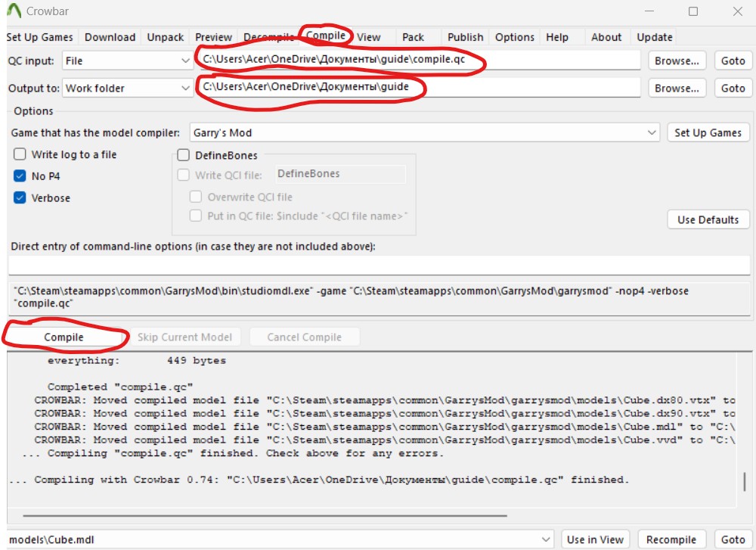Viewport: 756px width, 550px height.
Task: Click the log's vertical scrollbar thumb
Action: 745,481
